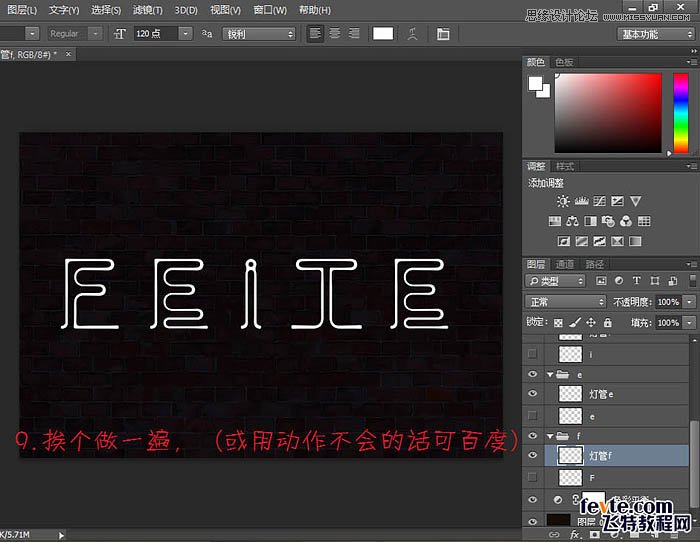Add a Photo Filter adjustment icon
Viewport: 700px width, 542px height.
[x=608, y=221]
